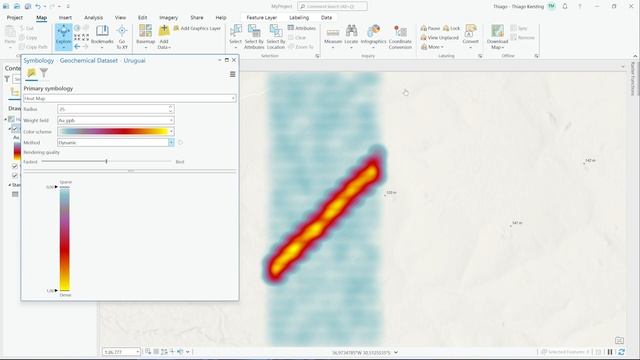
Task: Open the Project tab
Action: click(x=15, y=18)
